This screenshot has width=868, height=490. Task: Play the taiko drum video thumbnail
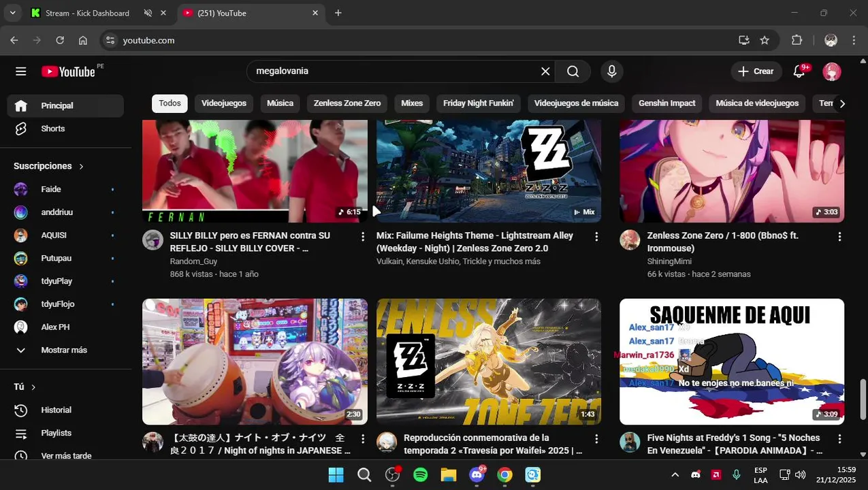coord(255,361)
